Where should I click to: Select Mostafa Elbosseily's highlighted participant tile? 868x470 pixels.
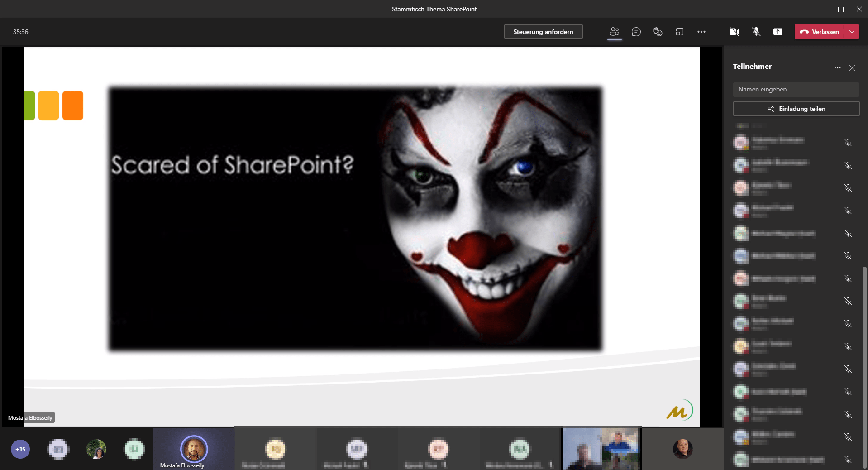point(194,449)
